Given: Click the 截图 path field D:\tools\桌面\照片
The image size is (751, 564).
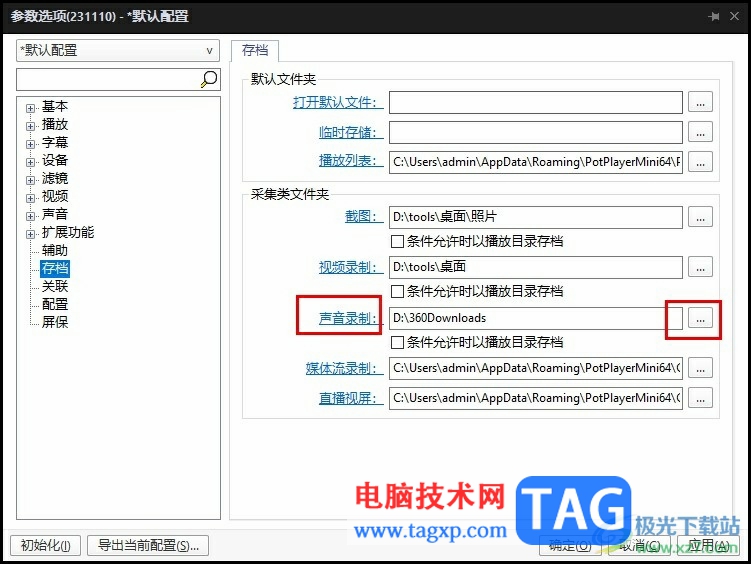Looking at the screenshot, I should coord(535,217).
